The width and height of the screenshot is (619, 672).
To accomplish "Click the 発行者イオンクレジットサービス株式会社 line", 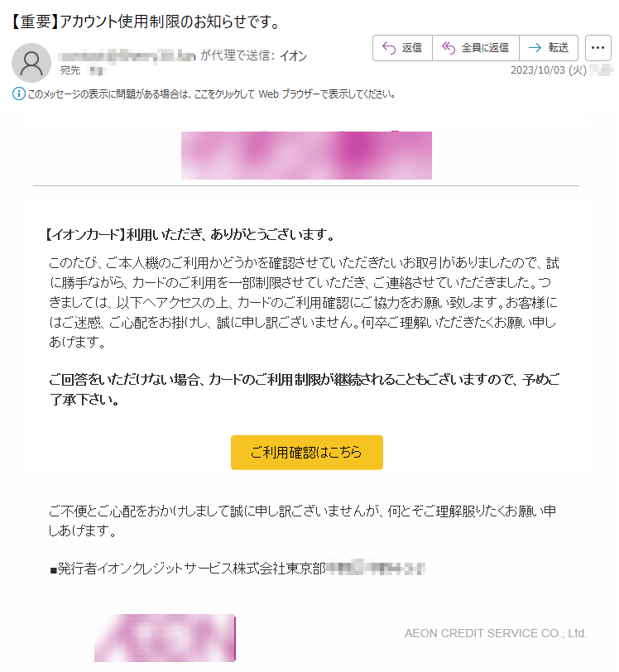I will point(187,569).
